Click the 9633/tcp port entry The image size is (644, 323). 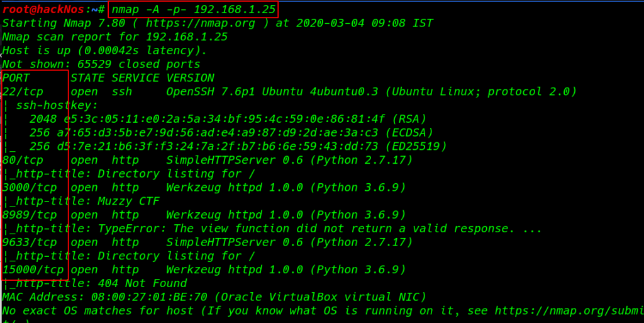pos(30,242)
